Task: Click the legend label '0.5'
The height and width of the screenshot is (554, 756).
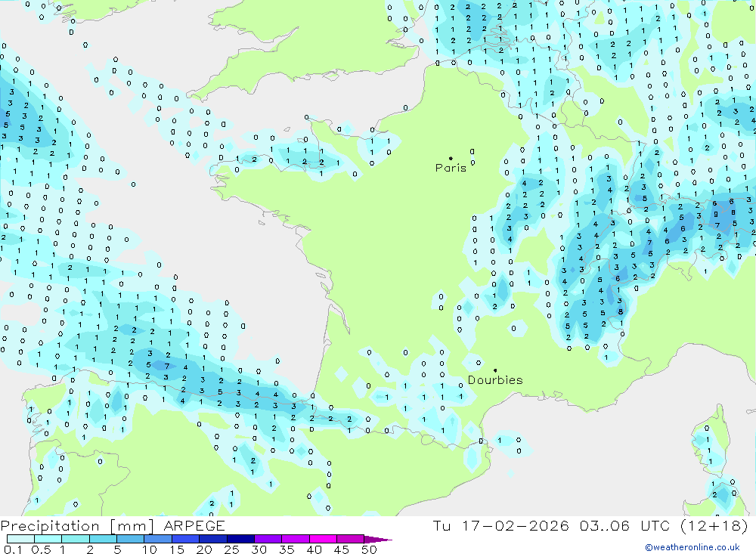Action: coord(41,549)
